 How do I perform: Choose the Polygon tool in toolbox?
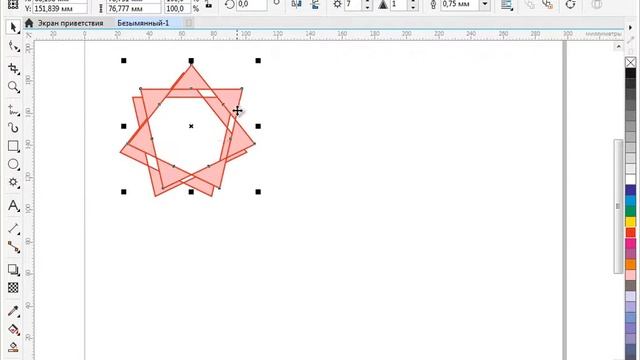click(x=13, y=182)
